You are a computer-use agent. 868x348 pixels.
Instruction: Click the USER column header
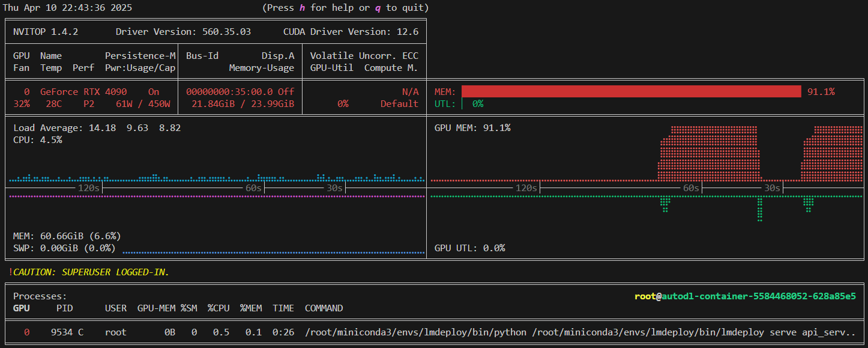(116, 308)
